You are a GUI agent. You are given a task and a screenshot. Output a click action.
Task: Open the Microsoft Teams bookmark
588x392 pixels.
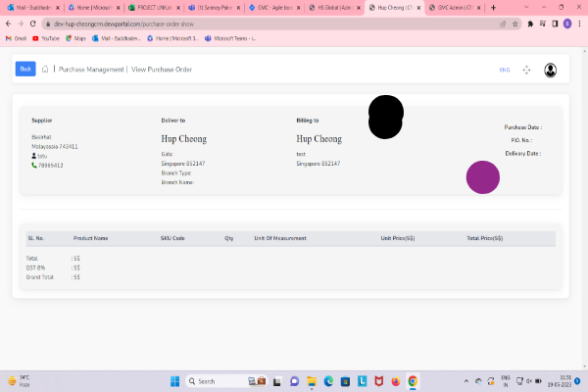(x=231, y=38)
